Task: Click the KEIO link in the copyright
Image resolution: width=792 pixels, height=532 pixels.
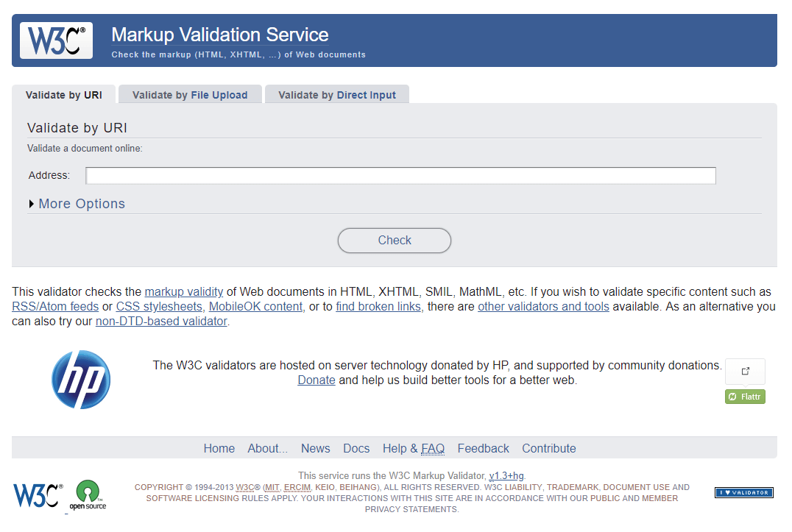Action: [x=325, y=487]
